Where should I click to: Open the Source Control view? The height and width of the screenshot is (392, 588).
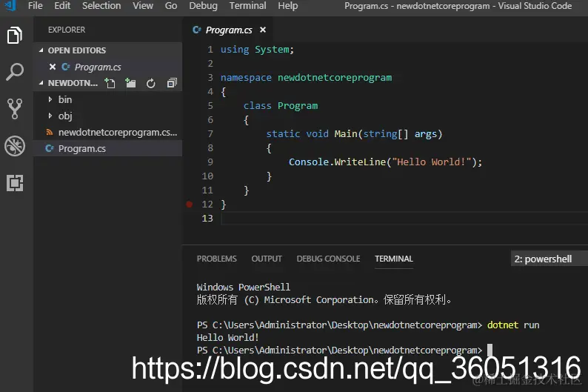tap(15, 109)
